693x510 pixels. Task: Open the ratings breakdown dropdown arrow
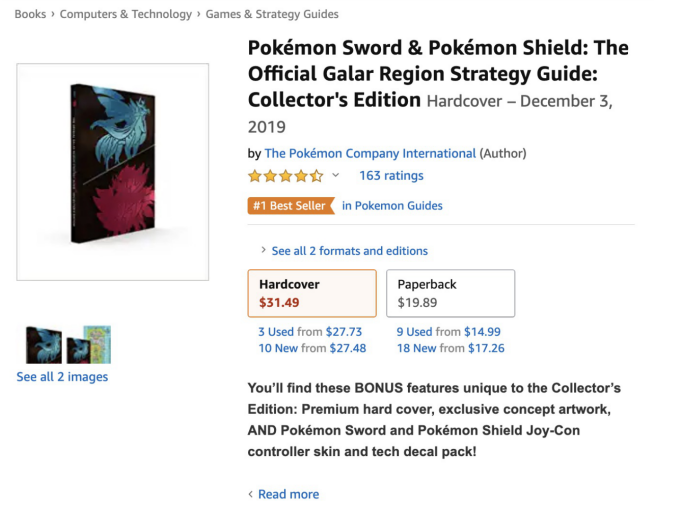click(335, 175)
